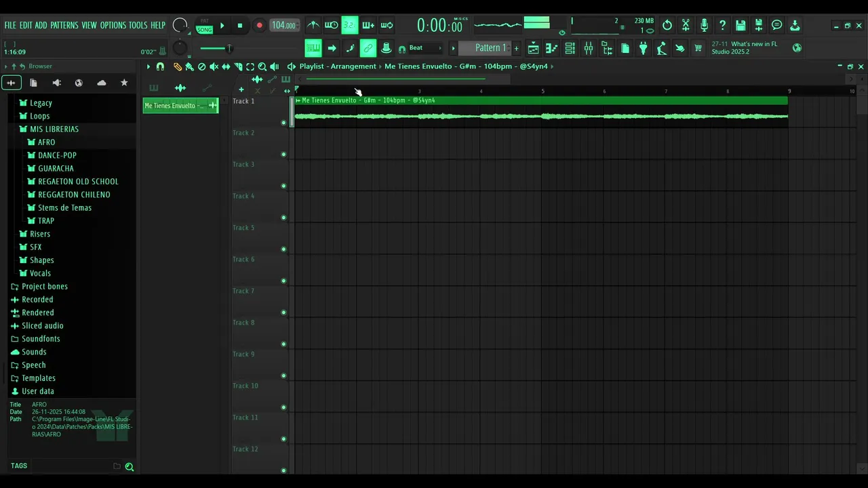The height and width of the screenshot is (488, 868).
Task: Open the browser options arrow menu
Action: point(5,66)
